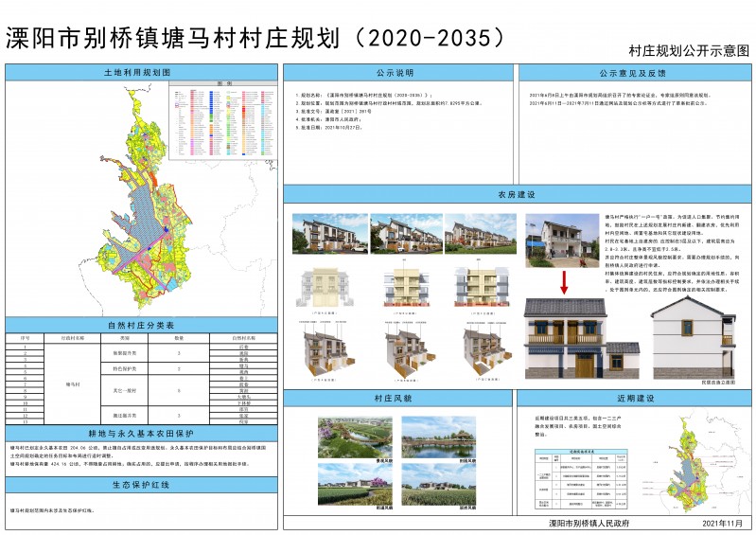Click the 自然村名称 column header
756x535 pixels.
[243, 338]
